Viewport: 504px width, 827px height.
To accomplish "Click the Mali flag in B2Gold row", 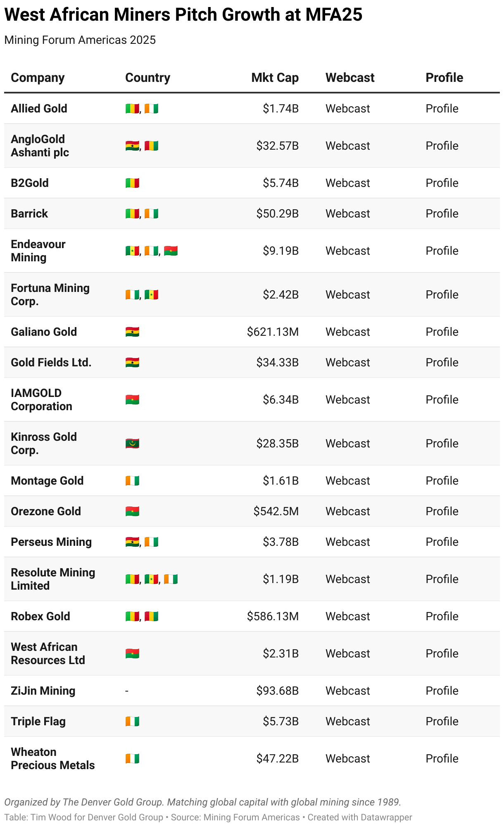I will point(132,183).
